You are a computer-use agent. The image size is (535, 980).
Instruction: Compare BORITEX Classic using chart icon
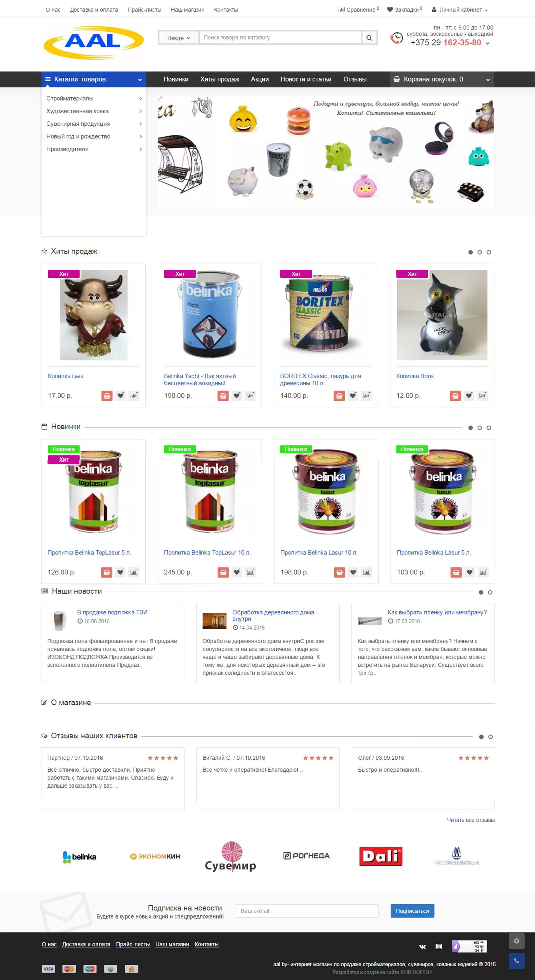[366, 396]
